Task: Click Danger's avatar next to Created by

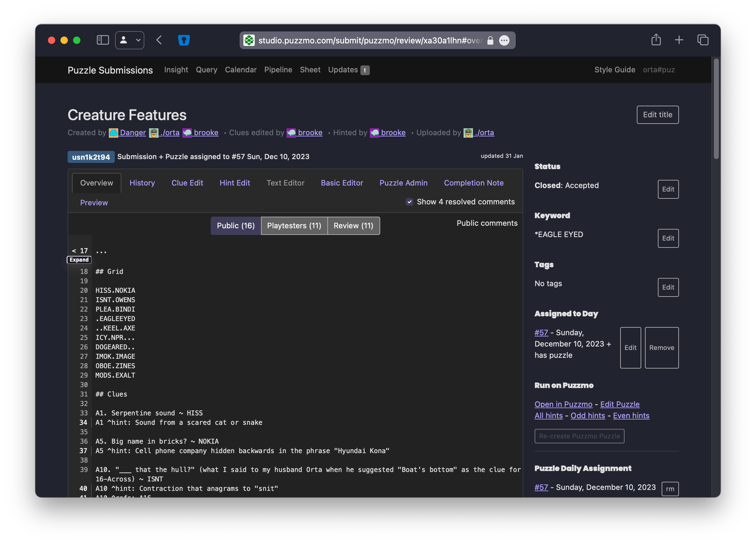Action: point(113,133)
